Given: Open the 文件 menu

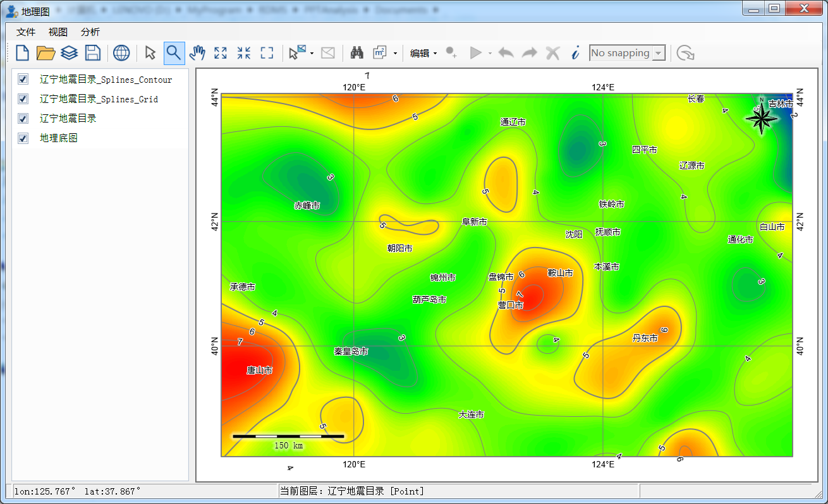Looking at the screenshot, I should point(26,32).
